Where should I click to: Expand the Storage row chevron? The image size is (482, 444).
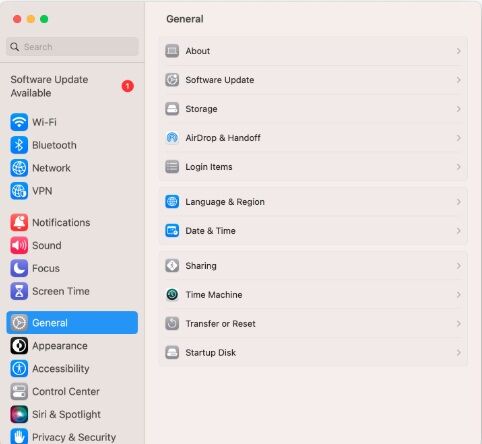pos(459,109)
